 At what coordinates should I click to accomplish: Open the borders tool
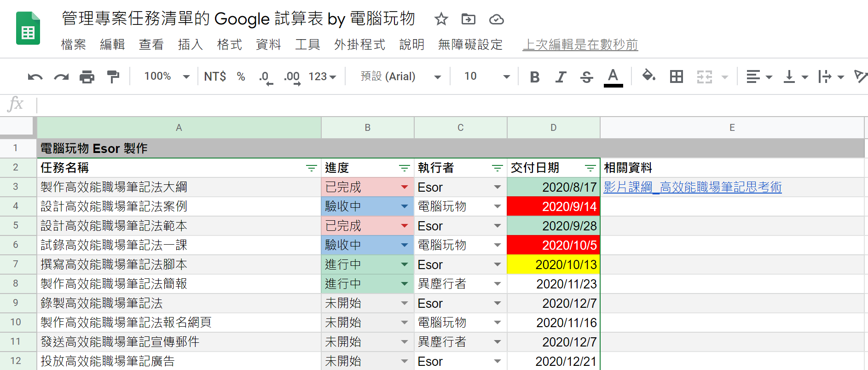pos(677,76)
